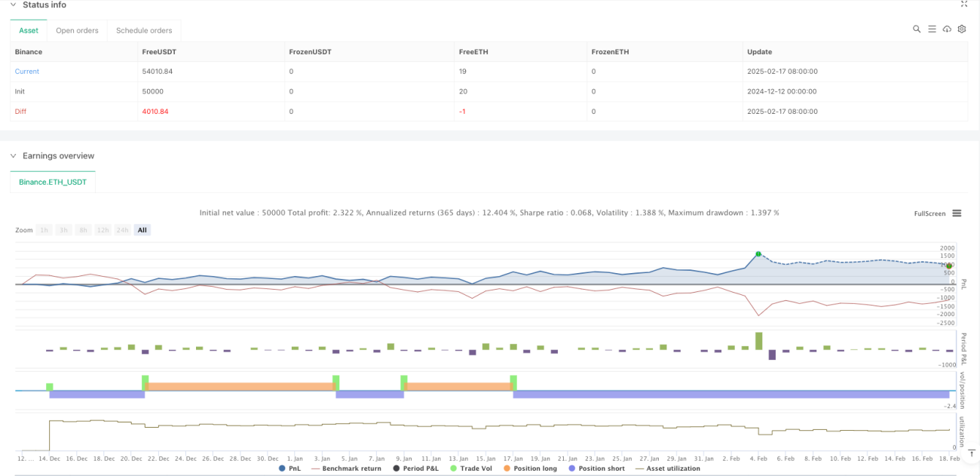
Task: Toggle Asset utilization legend item
Action: click(x=667, y=468)
